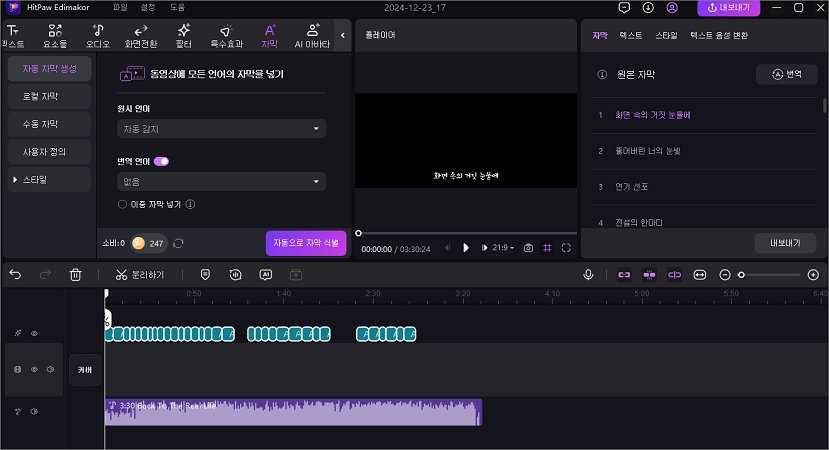Open the 특수효과 (Effects) panel
Image resolution: width=829 pixels, height=450 pixels.
point(227,36)
